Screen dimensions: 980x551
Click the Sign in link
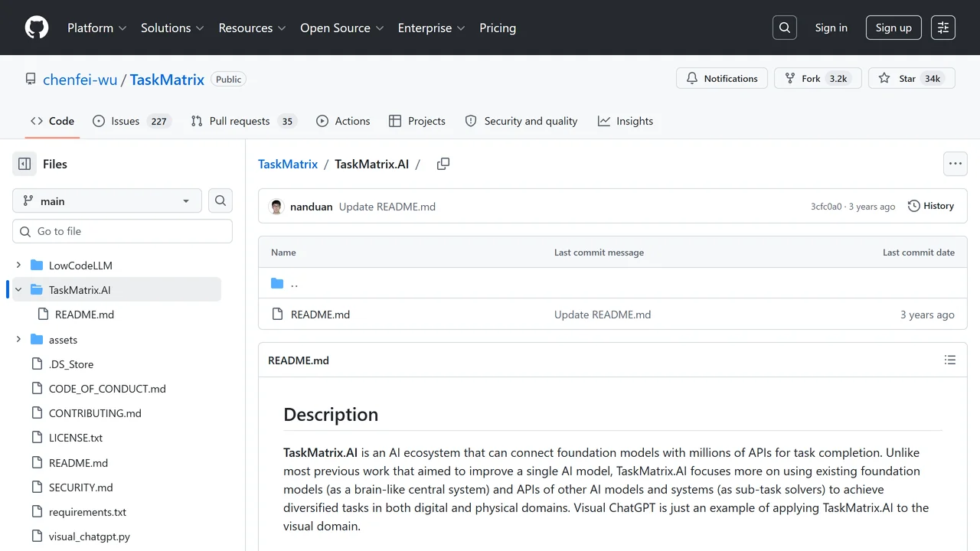[831, 28]
